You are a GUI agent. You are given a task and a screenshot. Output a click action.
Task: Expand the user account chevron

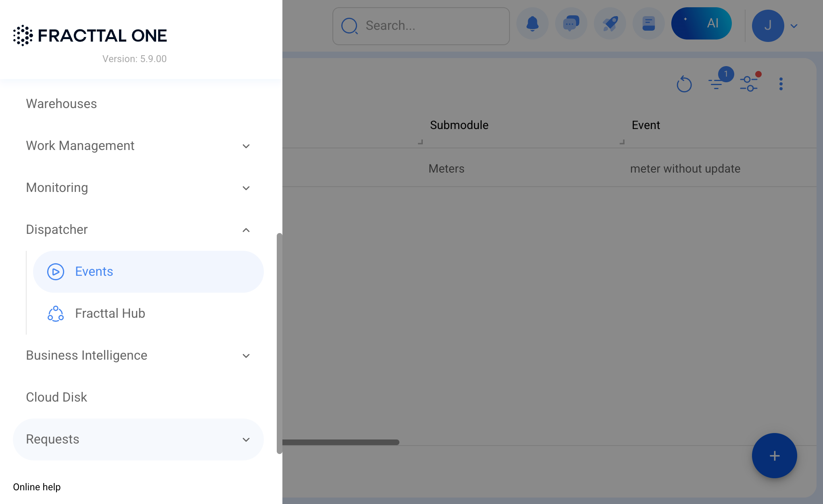pos(794,26)
